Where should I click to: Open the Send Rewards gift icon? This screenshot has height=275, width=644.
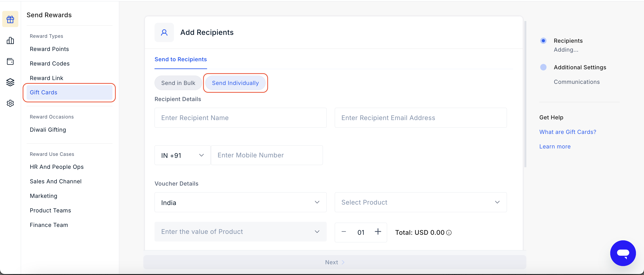[x=10, y=19]
